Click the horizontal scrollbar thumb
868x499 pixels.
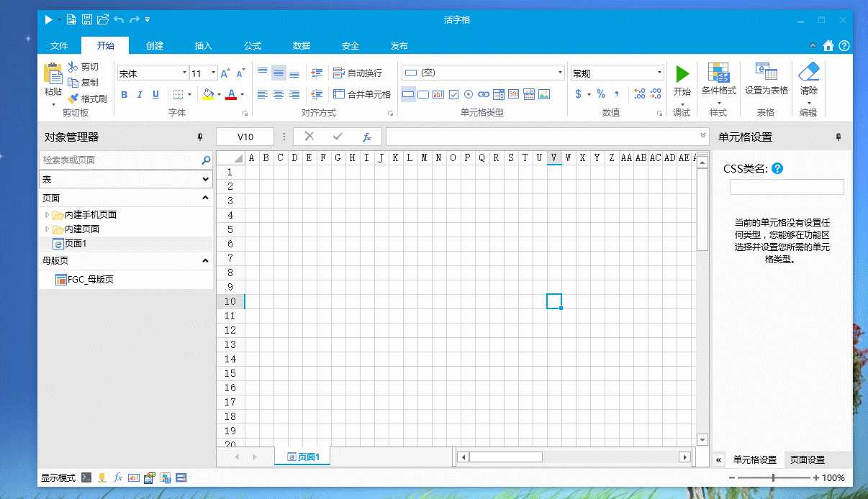tap(506, 457)
